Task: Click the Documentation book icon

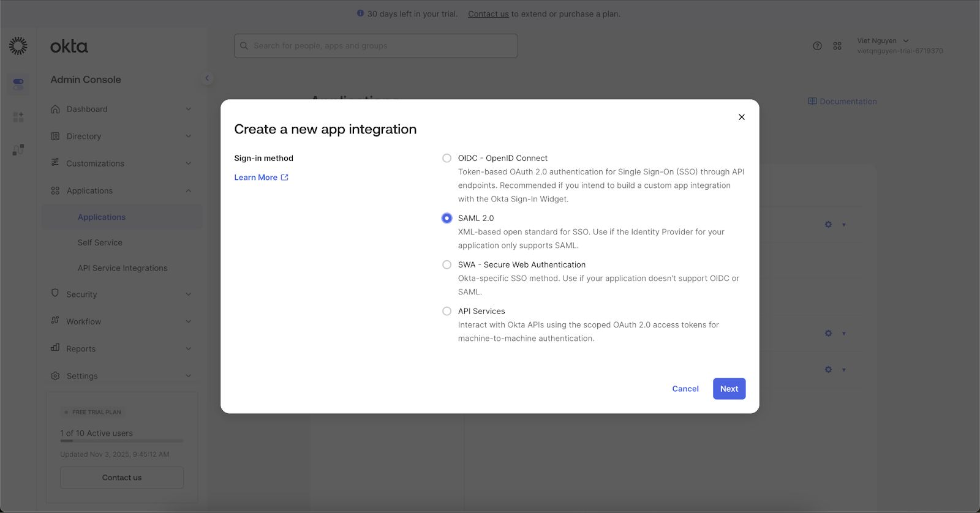Action: click(812, 102)
